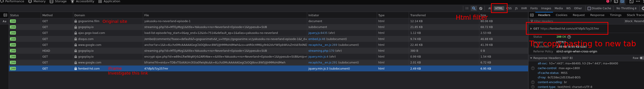
Task: Collapse the request details pane
Action: click(532, 15)
